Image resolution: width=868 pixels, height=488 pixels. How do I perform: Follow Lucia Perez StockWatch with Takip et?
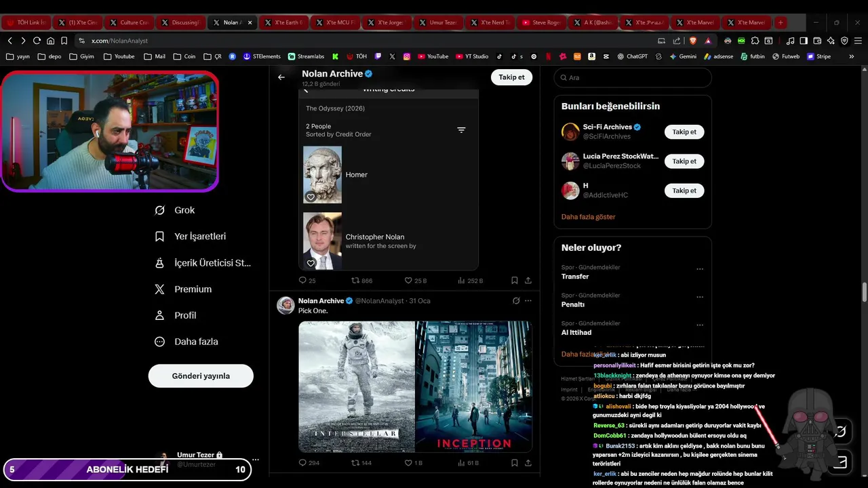point(684,161)
